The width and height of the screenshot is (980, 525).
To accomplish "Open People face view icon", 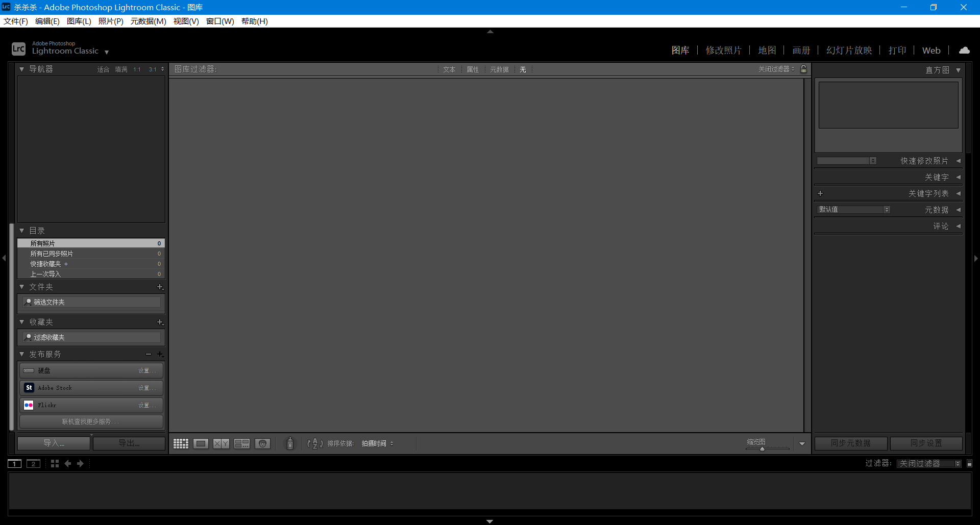I will point(262,443).
